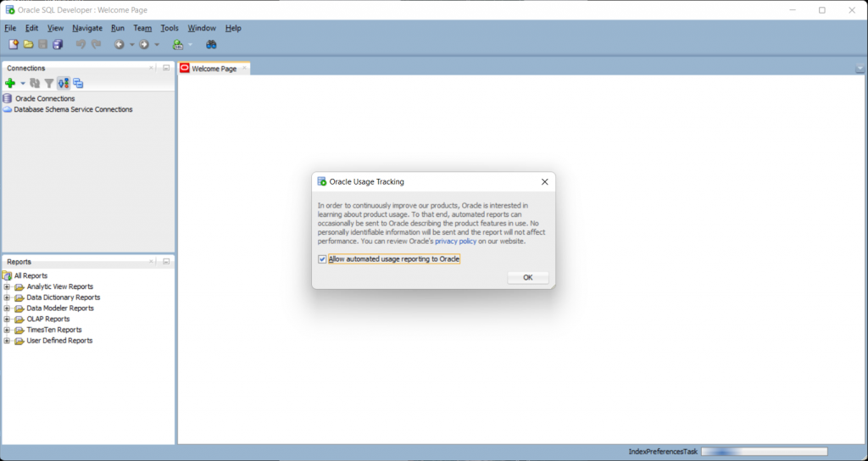This screenshot has height=461, width=868.
Task: Select Oracle Connections tree item
Action: [45, 98]
